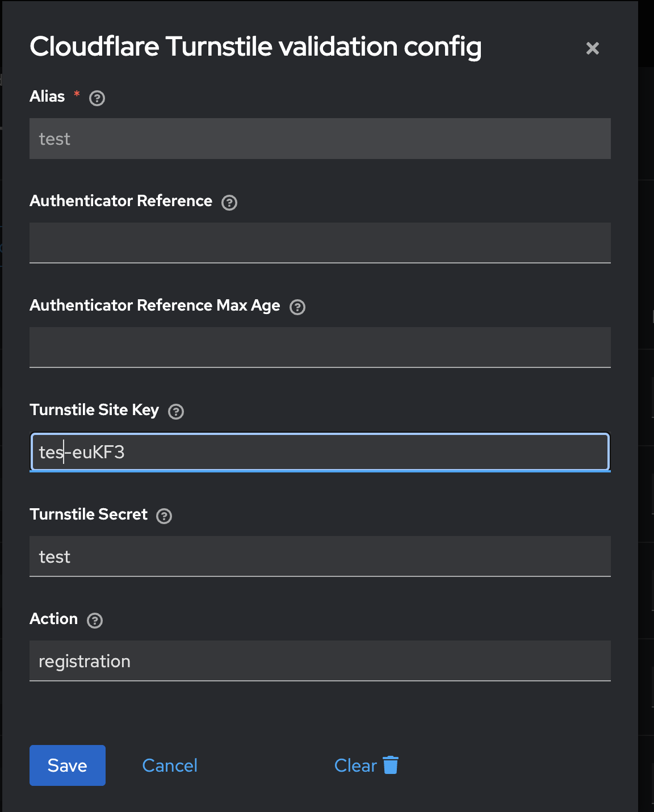
Task: Open help tooltip for Alias
Action: pos(97,98)
